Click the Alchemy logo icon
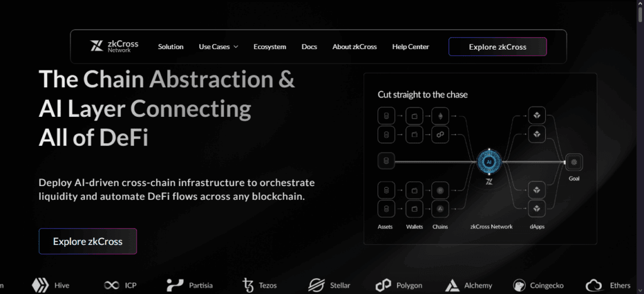 click(x=452, y=285)
